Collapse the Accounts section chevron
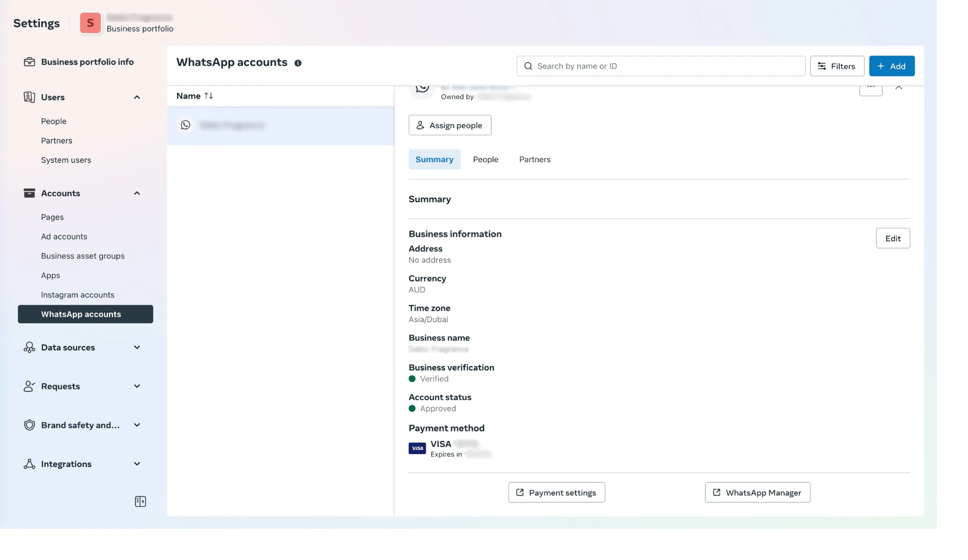This screenshot has height=560, width=968. pyautogui.click(x=137, y=193)
